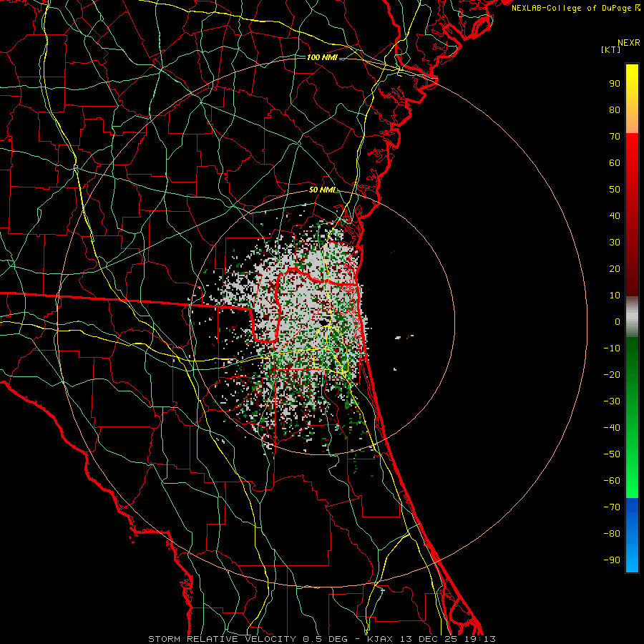The width and height of the screenshot is (644, 644).
Task: Click the -80 value on the color scale
Action: (612, 534)
